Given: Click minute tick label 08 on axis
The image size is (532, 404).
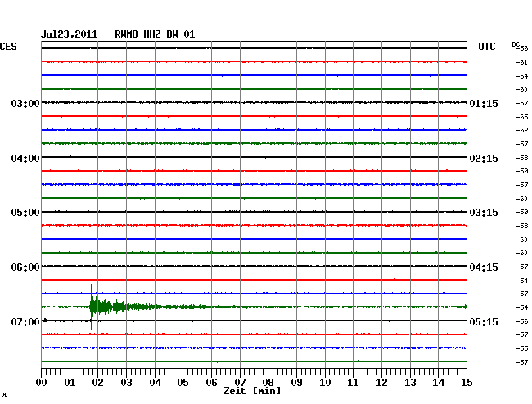Looking at the screenshot, I should pyautogui.click(x=268, y=383).
